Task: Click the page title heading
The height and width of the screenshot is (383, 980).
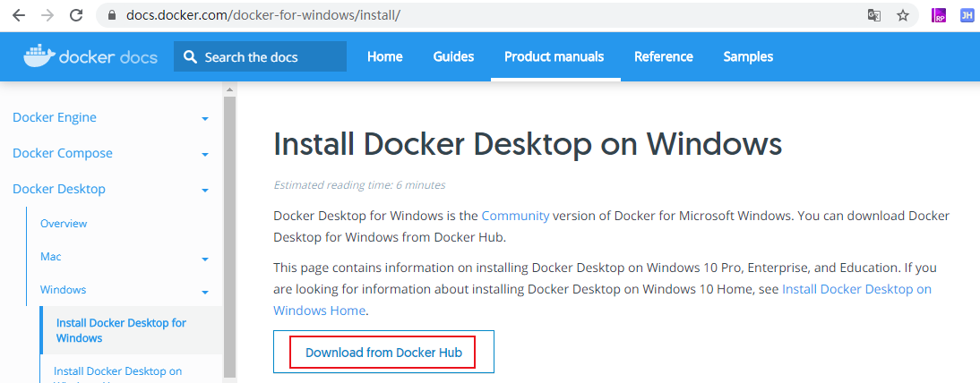Action: [x=528, y=144]
